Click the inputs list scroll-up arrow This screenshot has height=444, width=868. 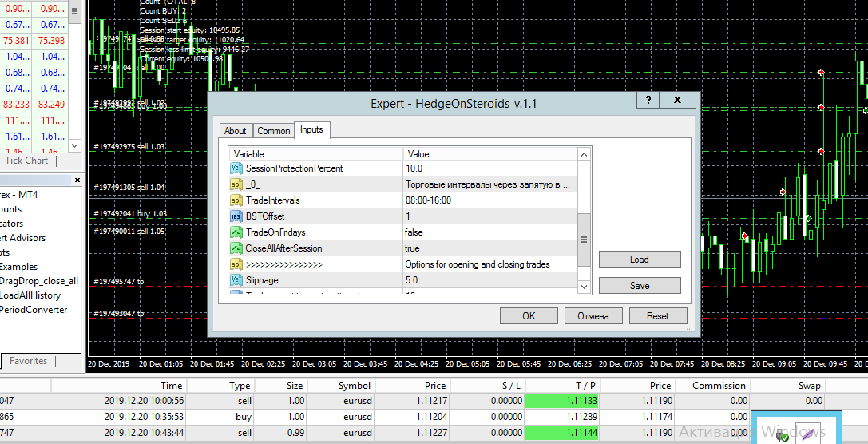click(584, 154)
